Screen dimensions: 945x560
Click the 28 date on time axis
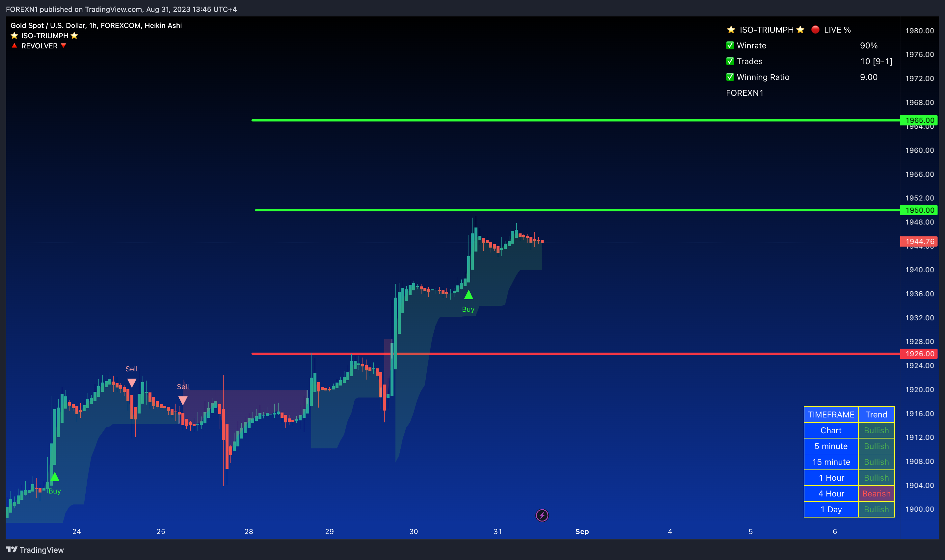pyautogui.click(x=249, y=531)
